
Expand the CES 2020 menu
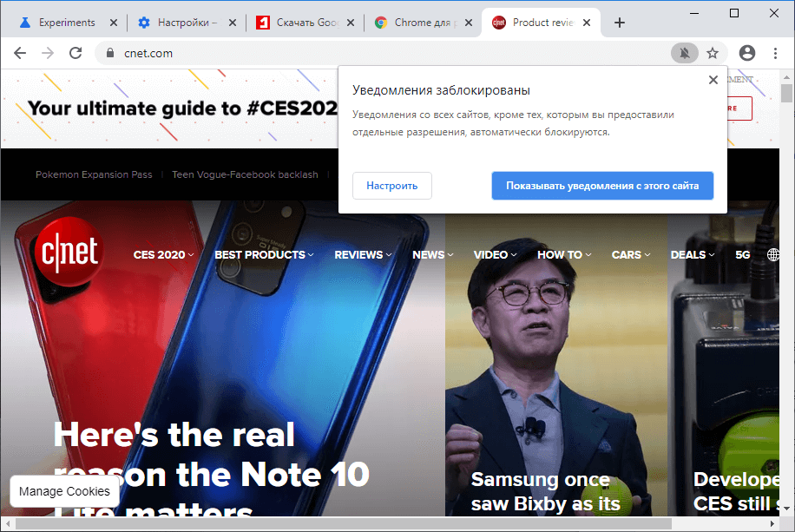tap(163, 254)
